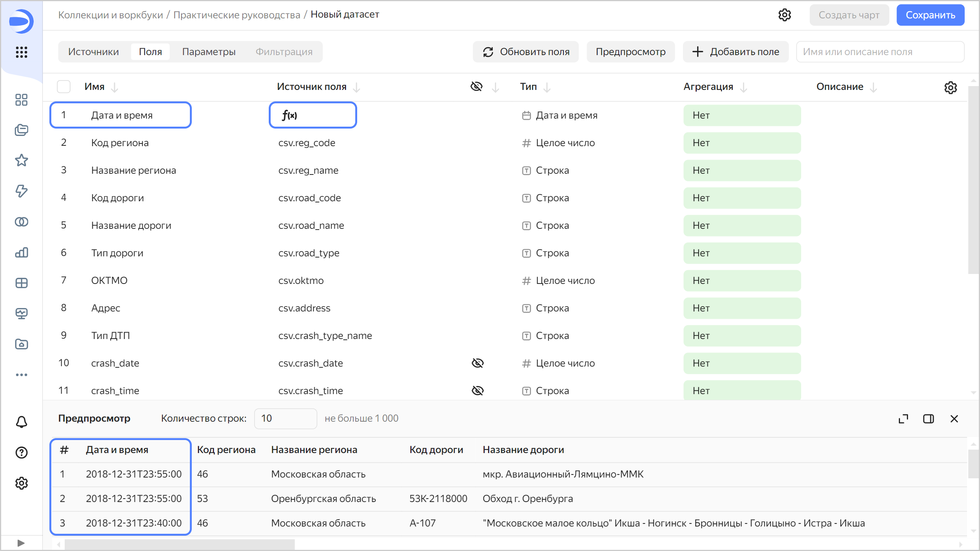The height and width of the screenshot is (551, 980).
Task: Switch to the Источники tab
Action: tap(93, 52)
